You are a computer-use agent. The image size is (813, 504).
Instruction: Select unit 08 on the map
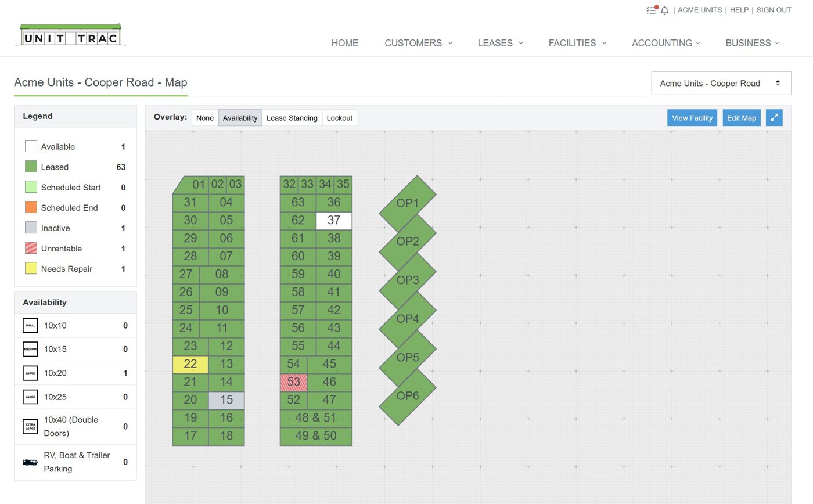[x=222, y=274]
